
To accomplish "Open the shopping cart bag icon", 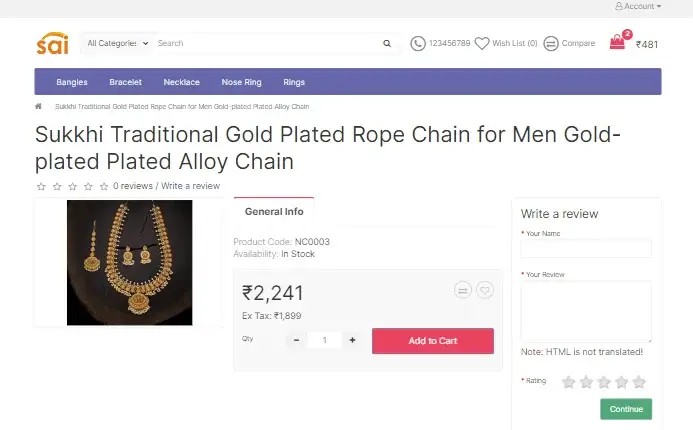I will tap(617, 43).
